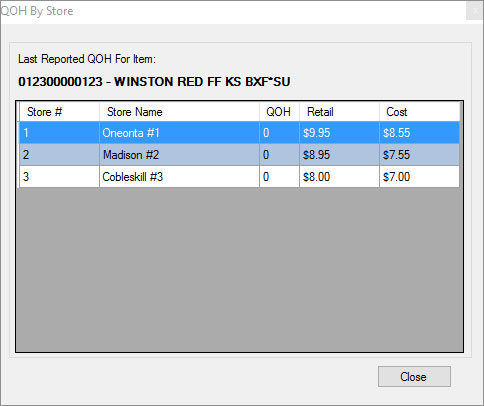
Task: Click store number 3 cell
Action: 59,177
